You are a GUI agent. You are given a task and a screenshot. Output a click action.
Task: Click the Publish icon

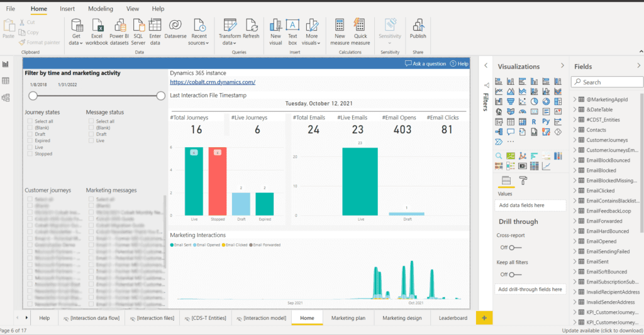(x=418, y=25)
